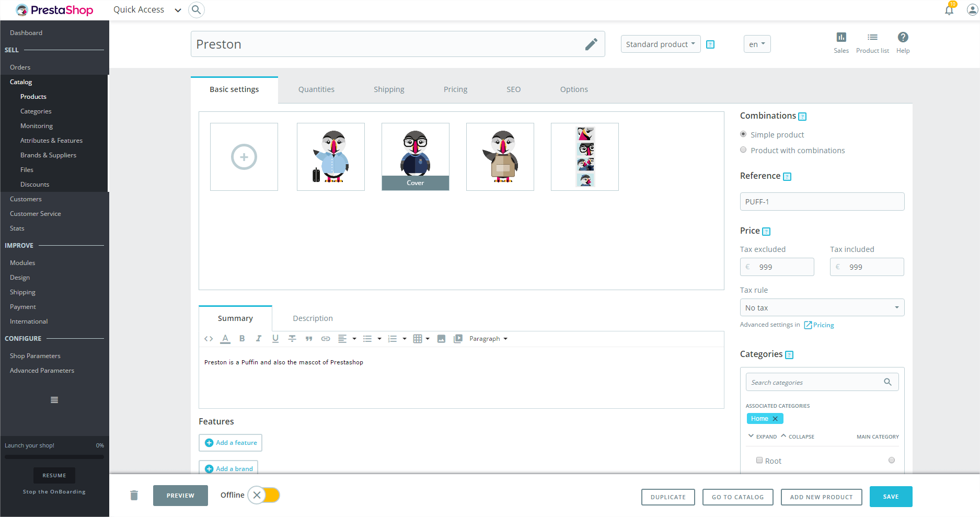Switch to the Shipping product tab
This screenshot has width=980, height=517.
[389, 89]
